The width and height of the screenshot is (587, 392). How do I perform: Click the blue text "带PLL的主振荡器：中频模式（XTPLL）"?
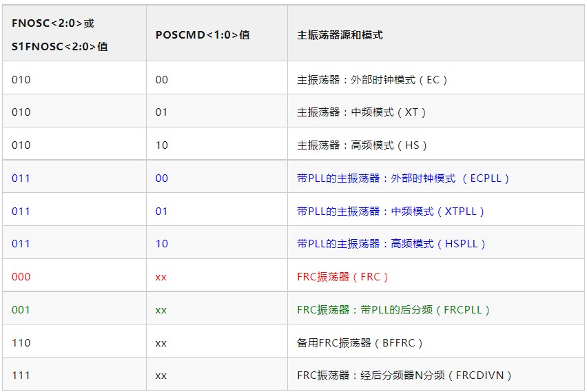click(391, 212)
